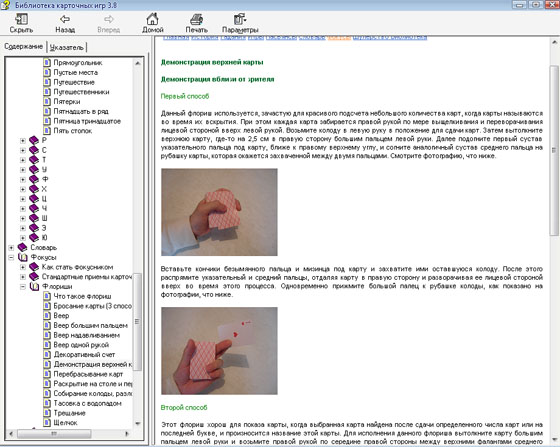Click the Демонстрация вблизи от зрителя heading
560x447 pixels.
[x=218, y=79]
